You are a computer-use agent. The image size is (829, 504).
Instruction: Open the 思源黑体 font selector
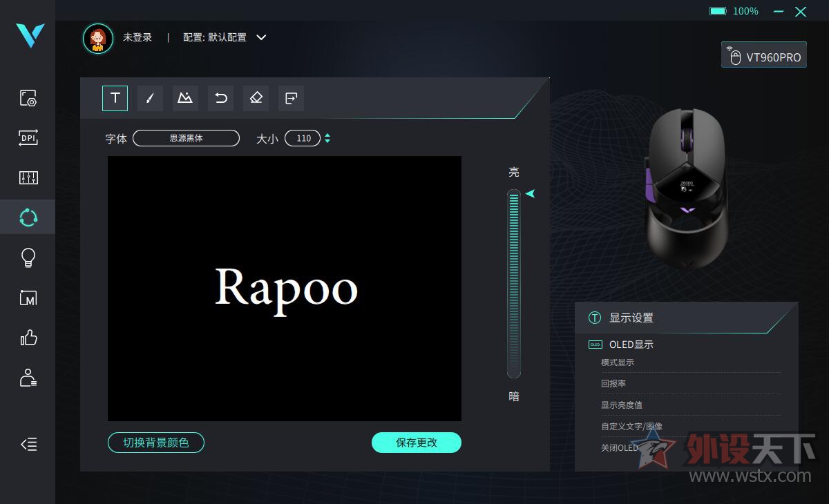click(186, 138)
